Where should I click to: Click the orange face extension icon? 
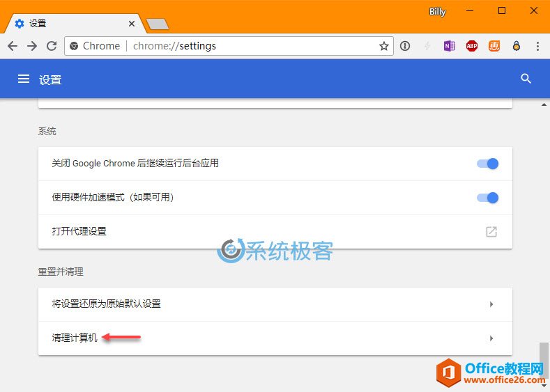click(494, 46)
